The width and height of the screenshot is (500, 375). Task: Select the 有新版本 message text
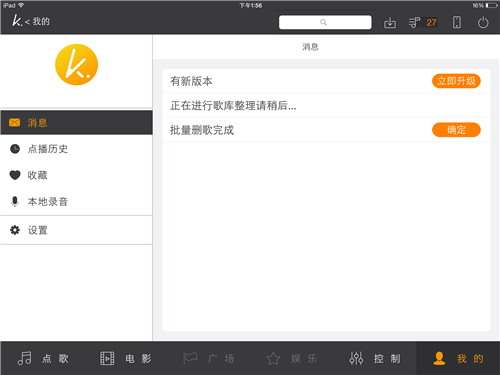click(x=191, y=81)
